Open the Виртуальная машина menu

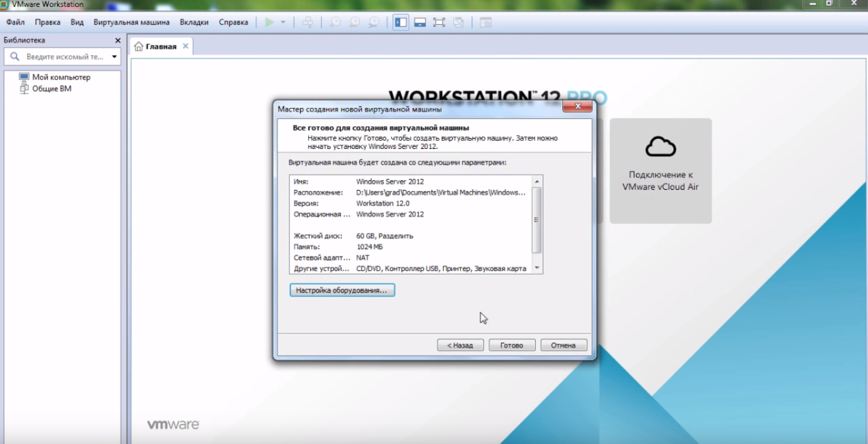coord(132,22)
